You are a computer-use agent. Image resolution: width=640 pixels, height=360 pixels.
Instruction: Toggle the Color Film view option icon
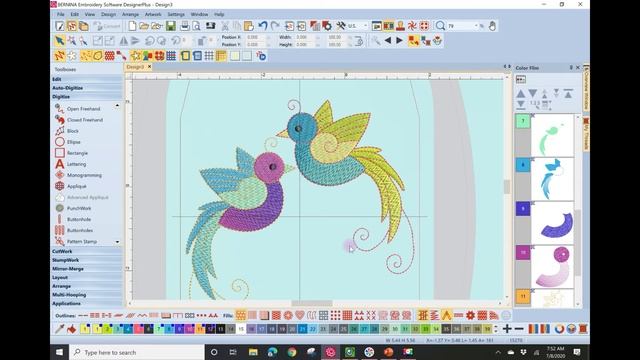(521, 79)
